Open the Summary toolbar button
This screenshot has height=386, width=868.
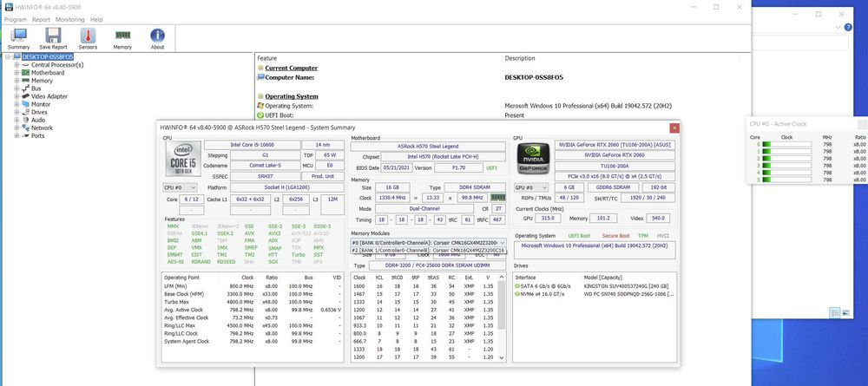[x=18, y=39]
